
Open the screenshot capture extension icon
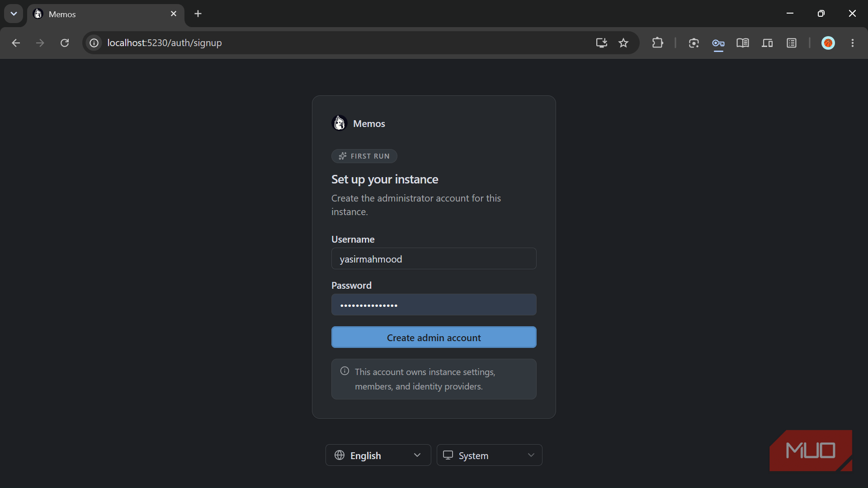pos(694,43)
